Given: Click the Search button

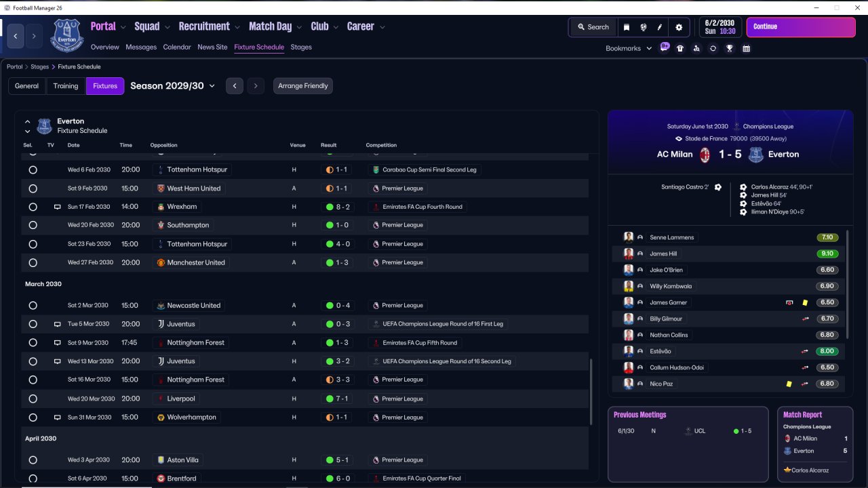Looking at the screenshot, I should coord(593,27).
